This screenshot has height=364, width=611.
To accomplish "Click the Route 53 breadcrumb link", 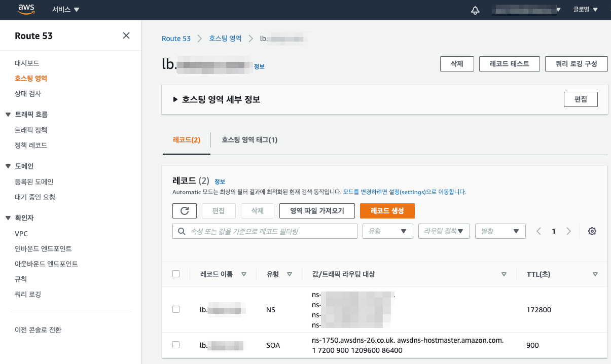I will (176, 39).
